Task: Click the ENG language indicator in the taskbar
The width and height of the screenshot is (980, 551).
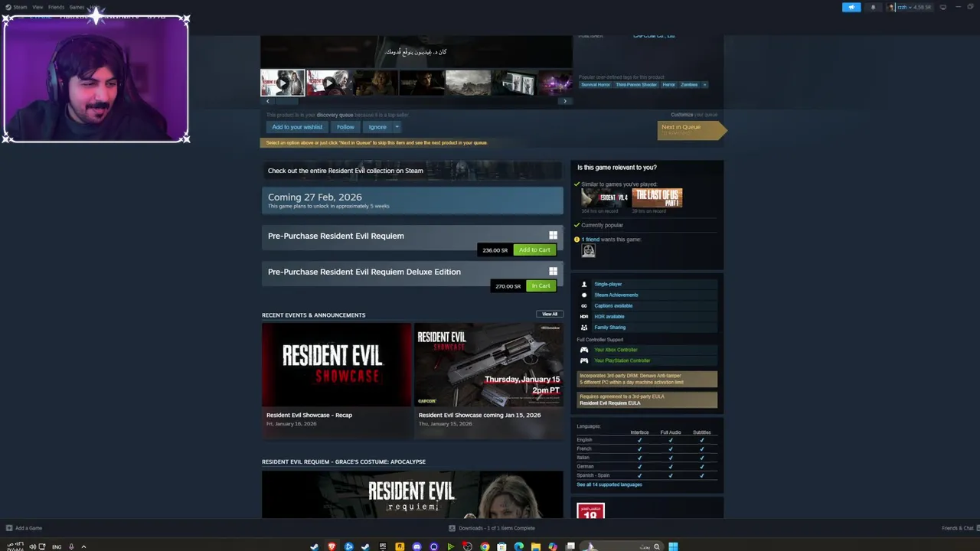Action: pyautogui.click(x=57, y=546)
